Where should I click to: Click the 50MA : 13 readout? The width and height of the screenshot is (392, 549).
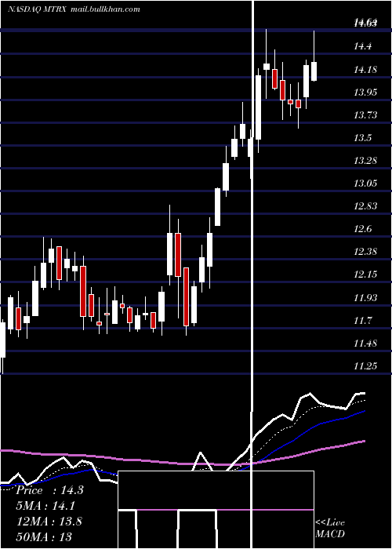(x=44, y=536)
